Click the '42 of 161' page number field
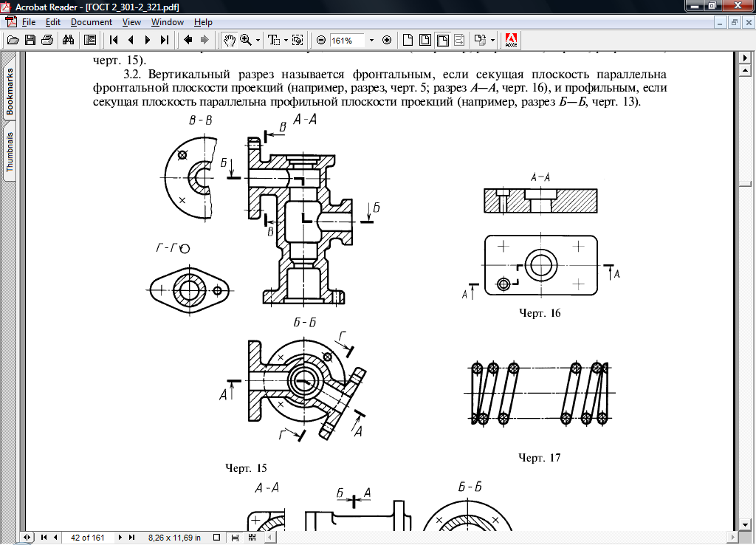The width and height of the screenshot is (756, 545). pyautogui.click(x=87, y=538)
